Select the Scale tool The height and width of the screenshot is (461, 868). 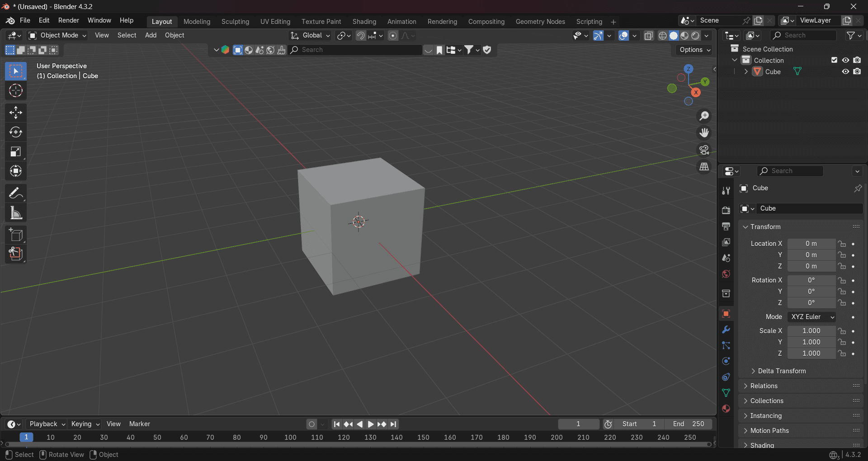[15, 151]
